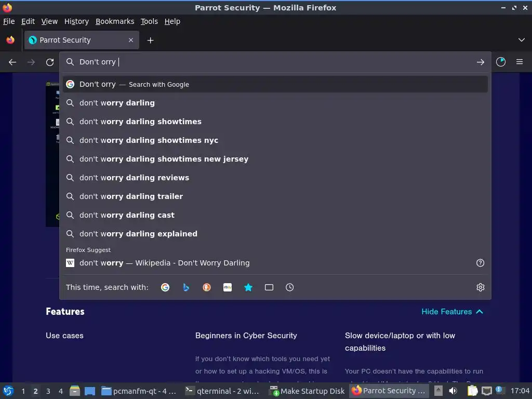Screen dimensions: 532x399
Task: Click 'Slow device/laptop or with low capabilities' heading
Action: (400, 342)
